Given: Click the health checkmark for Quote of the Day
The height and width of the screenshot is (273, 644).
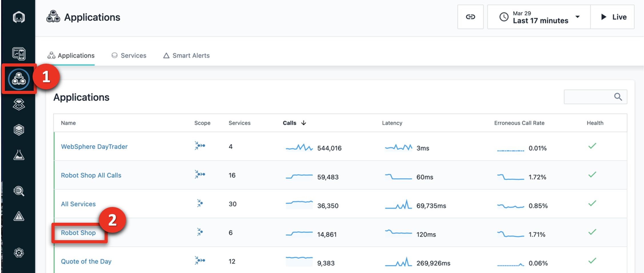Looking at the screenshot, I should 592,261.
